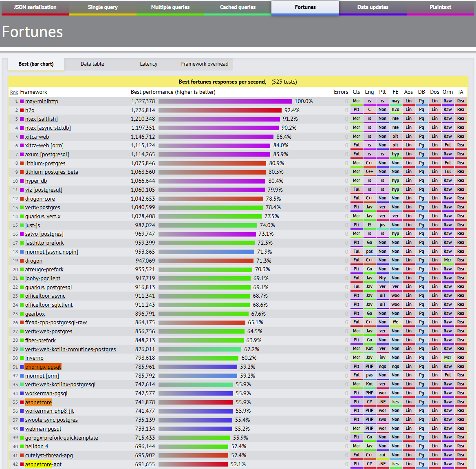Viewport: 476px width, 469px height.
Task: Open the Multiple queries tab
Action: tap(170, 8)
